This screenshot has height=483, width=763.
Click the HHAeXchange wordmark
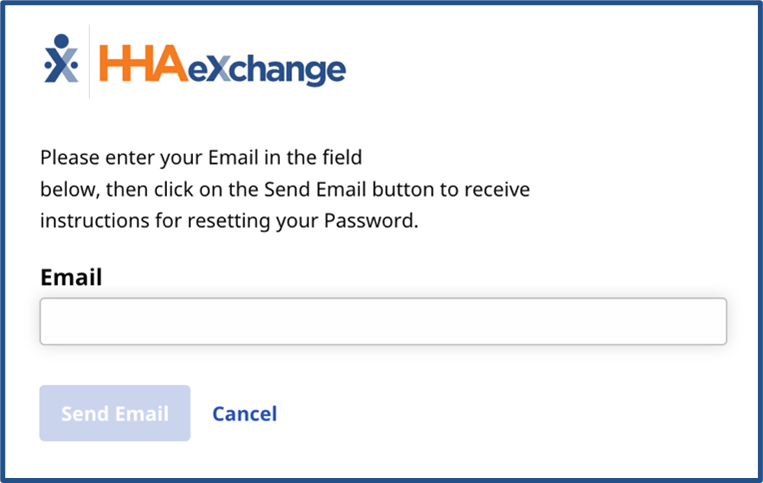[x=221, y=67]
